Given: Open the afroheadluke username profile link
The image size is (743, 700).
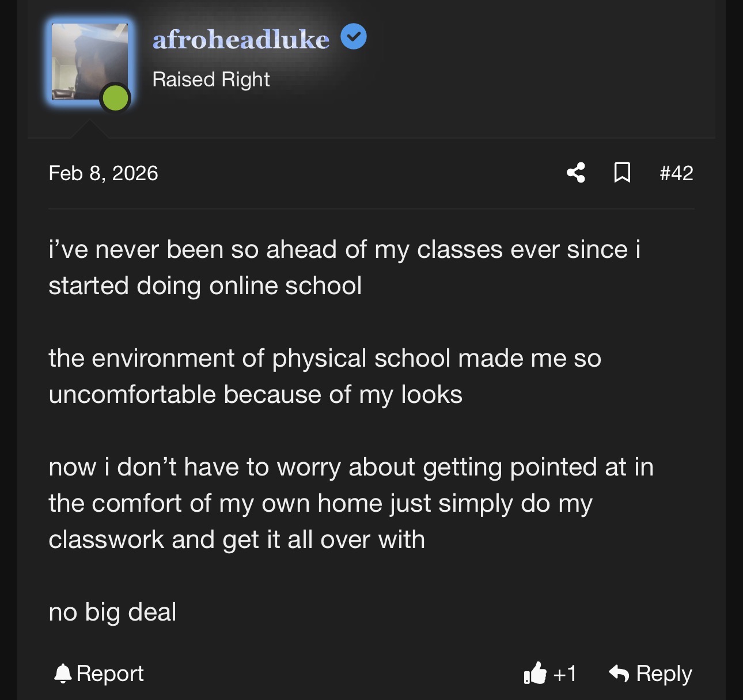Looking at the screenshot, I should pos(241,39).
